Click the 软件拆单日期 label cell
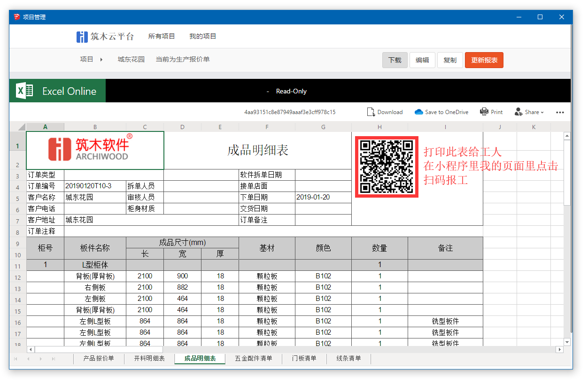 [x=267, y=175]
